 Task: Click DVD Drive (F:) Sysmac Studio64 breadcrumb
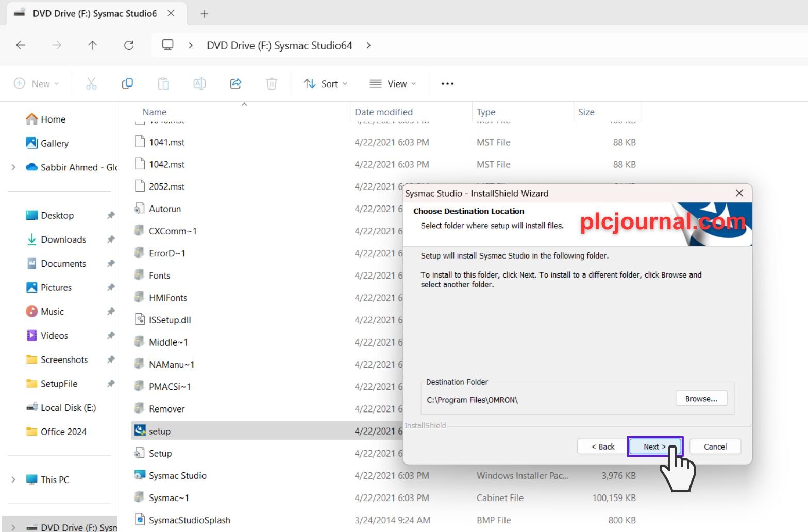(x=279, y=45)
